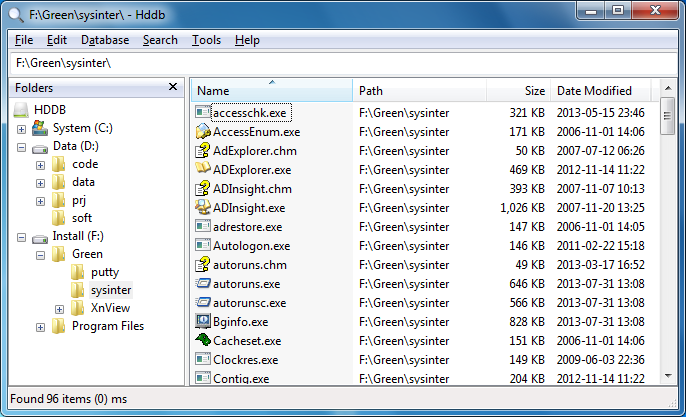Click the adrestore.exe file icon
The image size is (686, 417).
coord(203,226)
